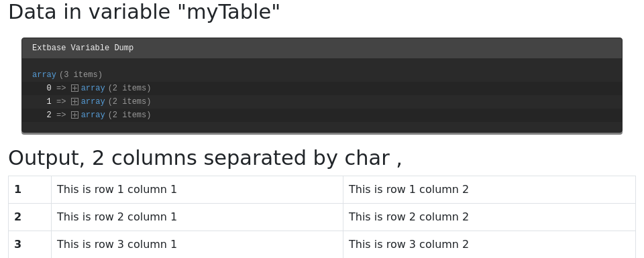
Task: Click cell 'This is row 2 column 2'
Action: [489, 217]
